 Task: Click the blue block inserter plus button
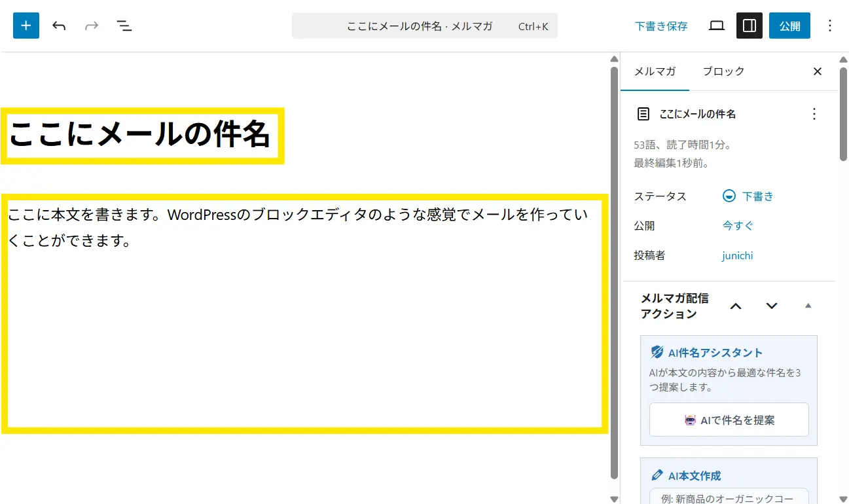(x=26, y=26)
